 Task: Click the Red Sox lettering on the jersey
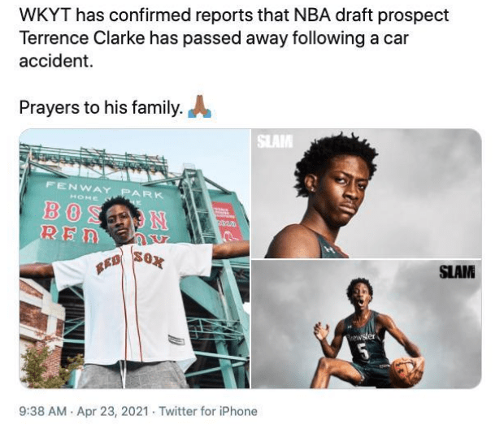click(x=131, y=262)
